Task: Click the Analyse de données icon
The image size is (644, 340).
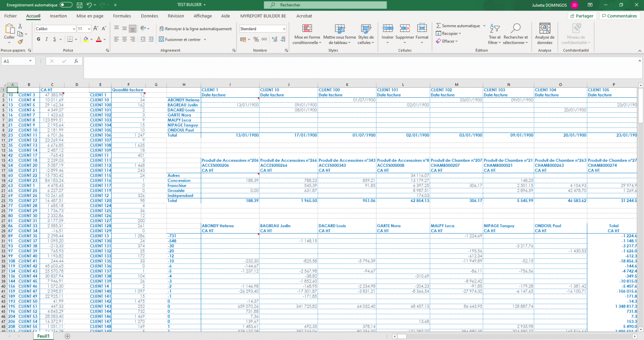Action: point(545,34)
